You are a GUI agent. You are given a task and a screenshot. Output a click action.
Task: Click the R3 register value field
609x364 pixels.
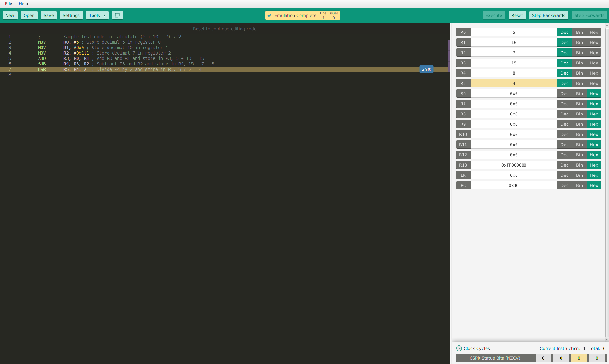(514, 63)
